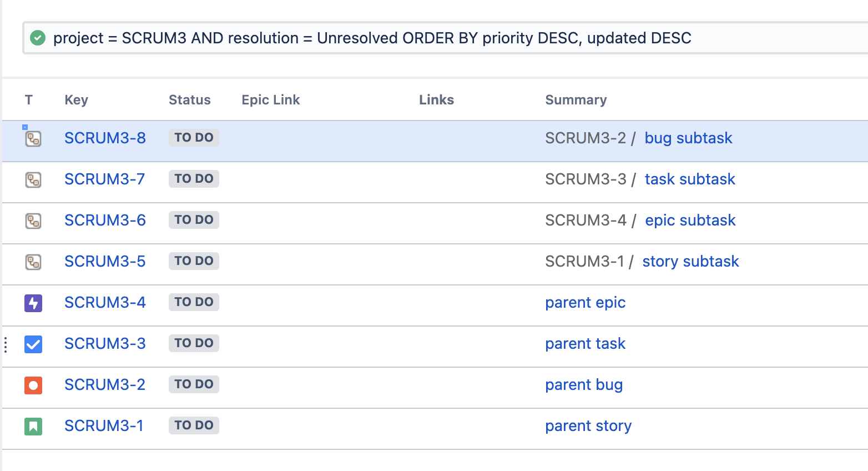Click the green story icon for SCRUM3-1

[x=33, y=426]
